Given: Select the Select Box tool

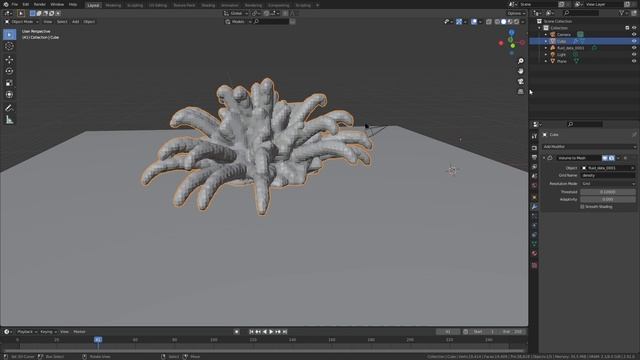Looking at the screenshot, I should click(x=9, y=35).
